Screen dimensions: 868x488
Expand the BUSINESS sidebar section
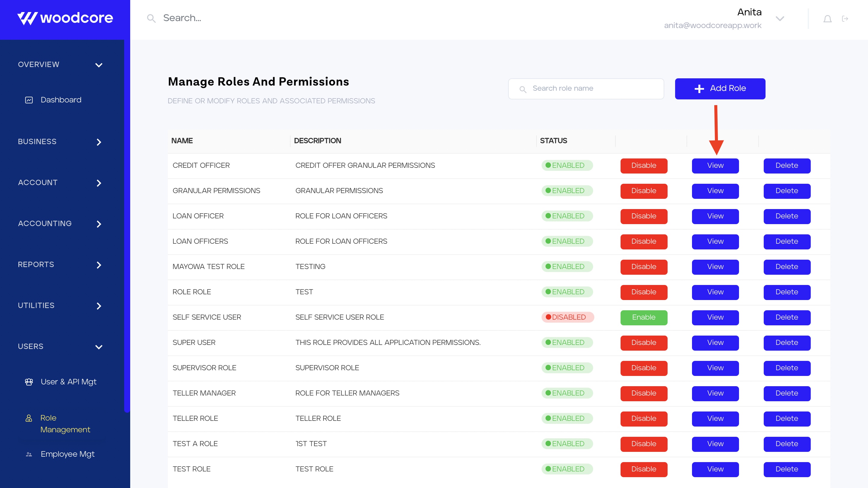98,142
